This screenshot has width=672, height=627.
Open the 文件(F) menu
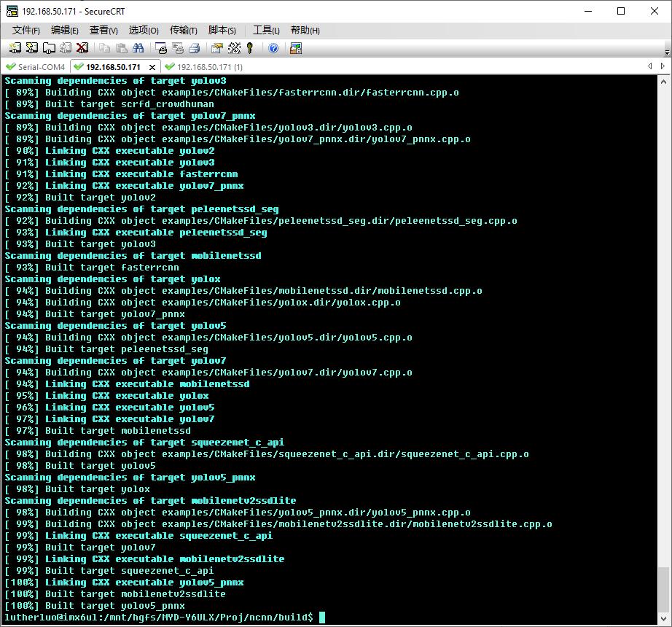pos(26,30)
